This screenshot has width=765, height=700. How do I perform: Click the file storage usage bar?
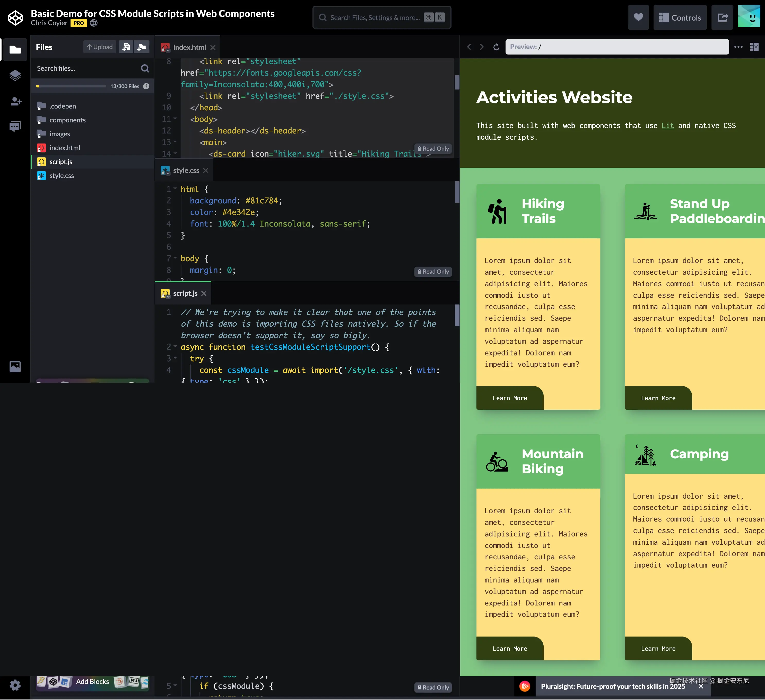(x=71, y=86)
